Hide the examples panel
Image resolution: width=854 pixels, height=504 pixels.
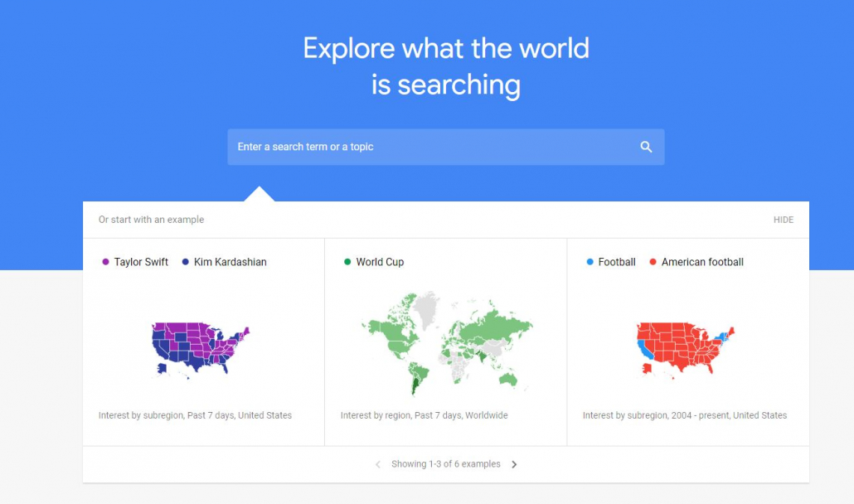(784, 220)
